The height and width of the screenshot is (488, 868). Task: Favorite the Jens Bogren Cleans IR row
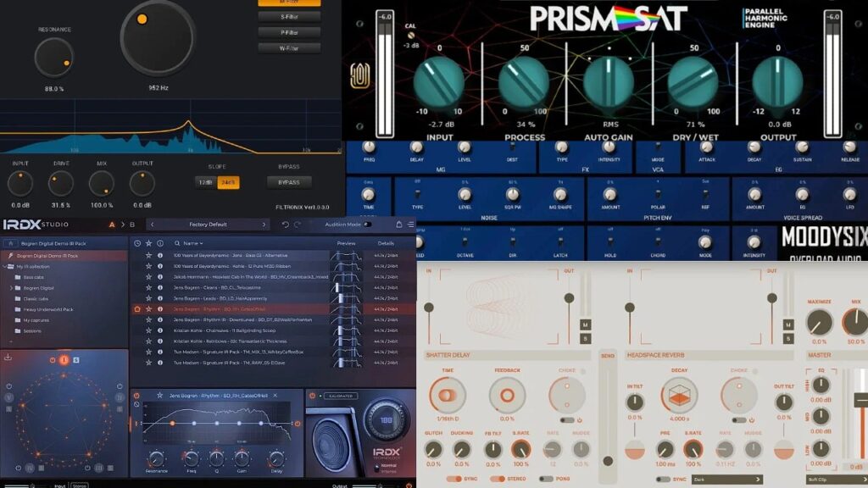coord(148,288)
